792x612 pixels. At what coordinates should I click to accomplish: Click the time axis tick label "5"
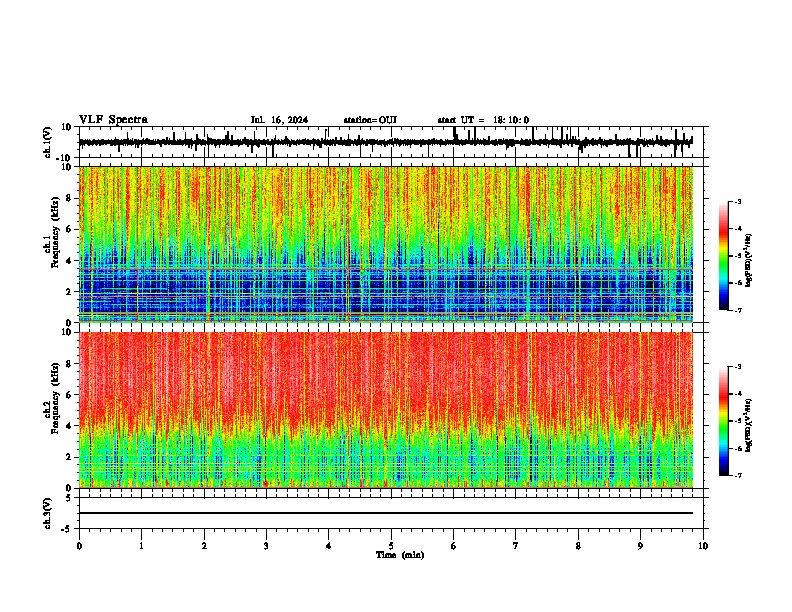[x=391, y=546]
